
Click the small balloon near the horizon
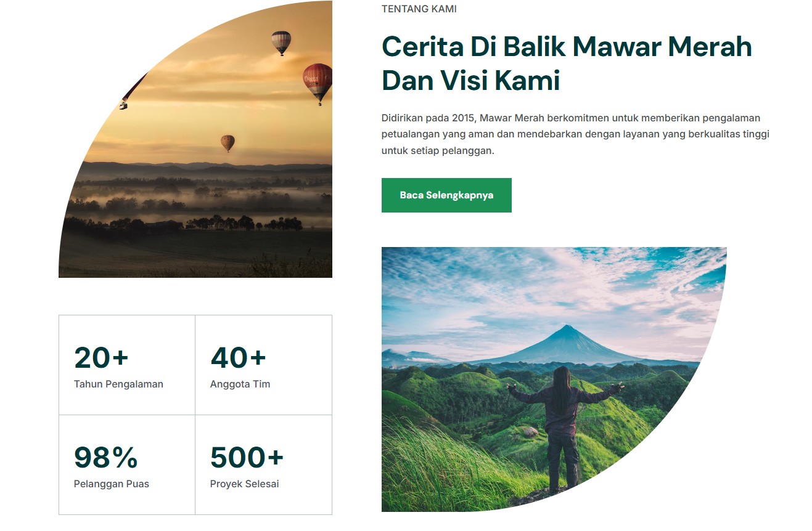(228, 143)
